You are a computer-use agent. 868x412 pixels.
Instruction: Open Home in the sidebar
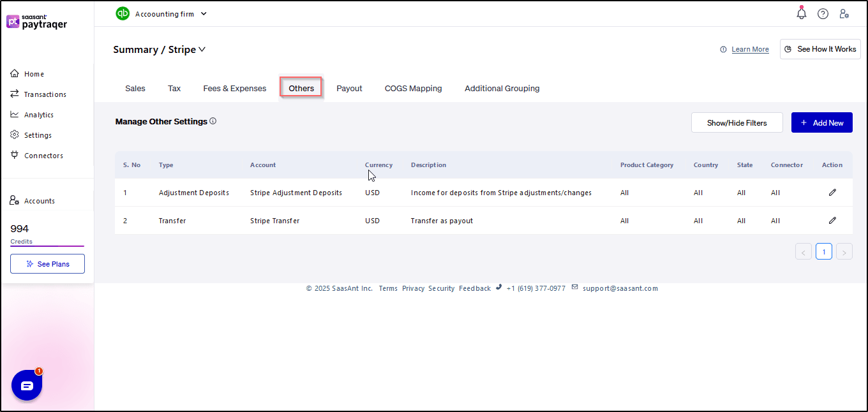(x=34, y=74)
